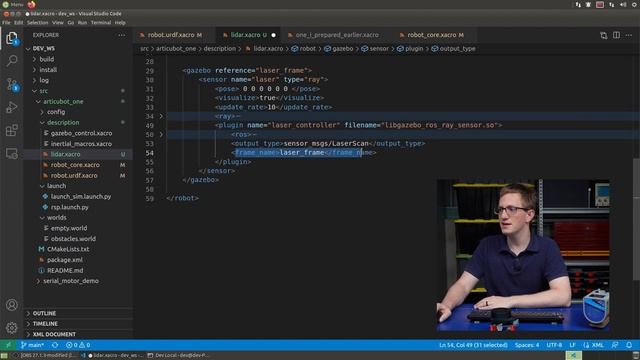Open the Manage gear icon
This screenshot has width=640, height=360.
(11, 328)
